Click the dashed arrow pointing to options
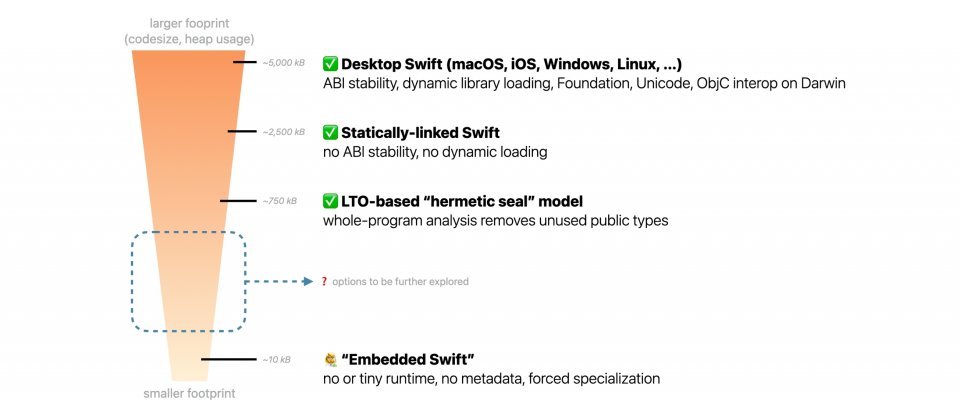Screen dimensions: 960x420 pyautogui.click(x=280, y=282)
